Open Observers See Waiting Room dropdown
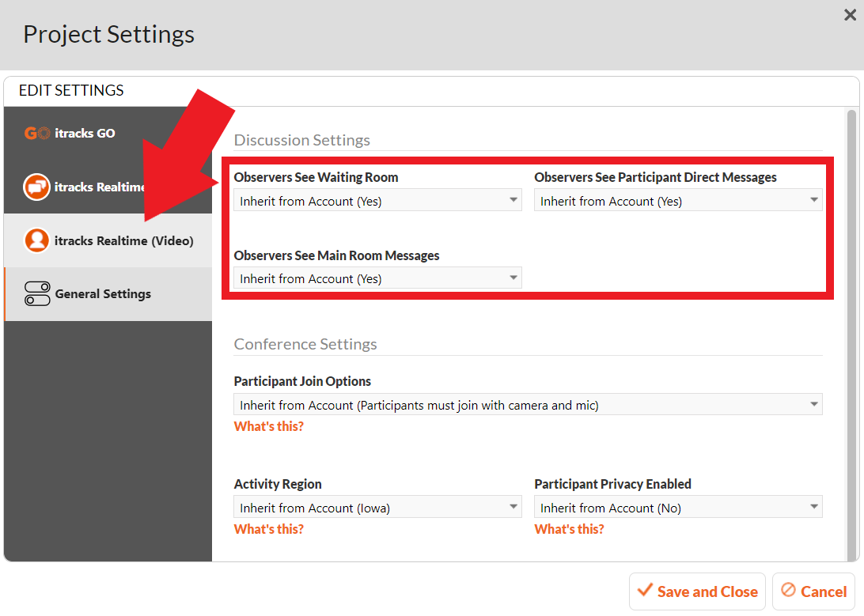Screen dimensions: 864x616 (x=377, y=200)
